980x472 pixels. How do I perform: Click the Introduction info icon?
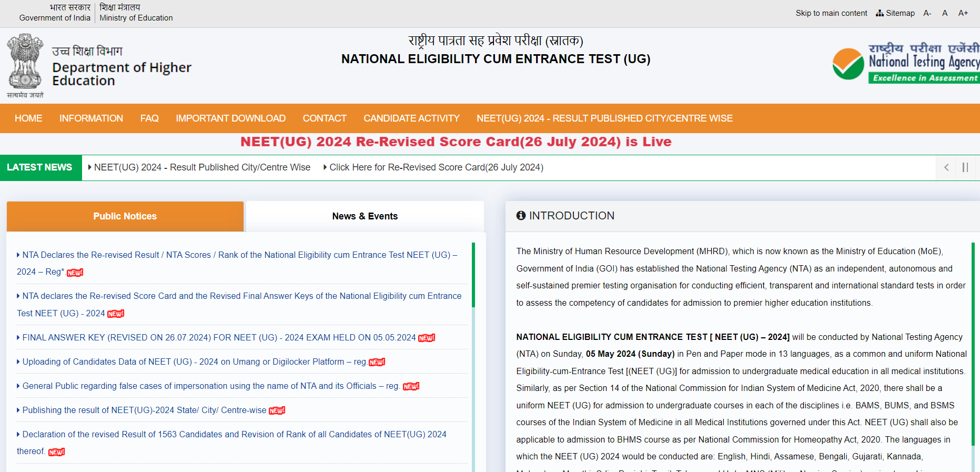point(521,216)
